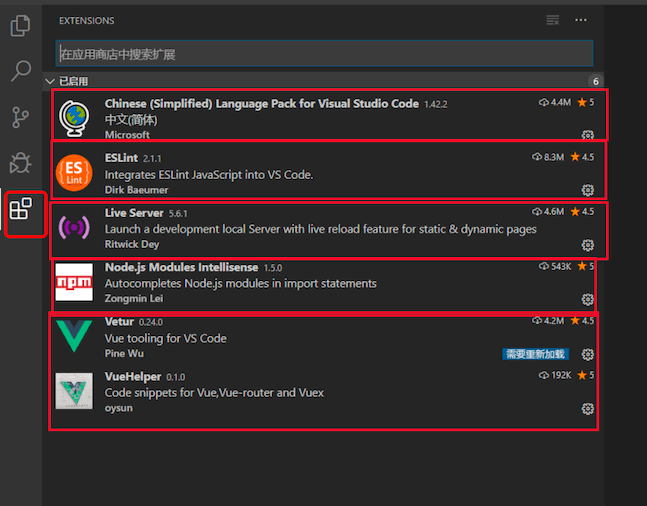This screenshot has width=647, height=506.
Task: Open manage gear for ESLint
Action: [588, 190]
